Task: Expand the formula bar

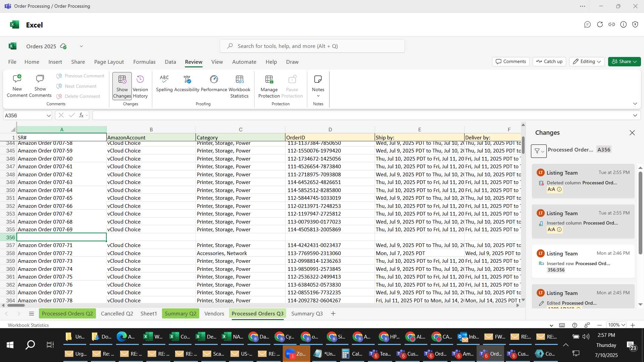Action: (x=635, y=115)
